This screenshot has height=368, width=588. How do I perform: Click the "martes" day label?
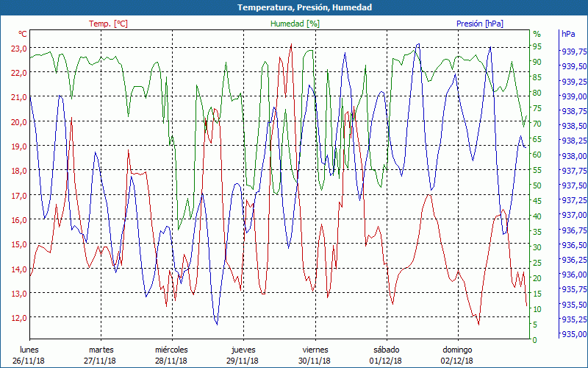coord(101,350)
